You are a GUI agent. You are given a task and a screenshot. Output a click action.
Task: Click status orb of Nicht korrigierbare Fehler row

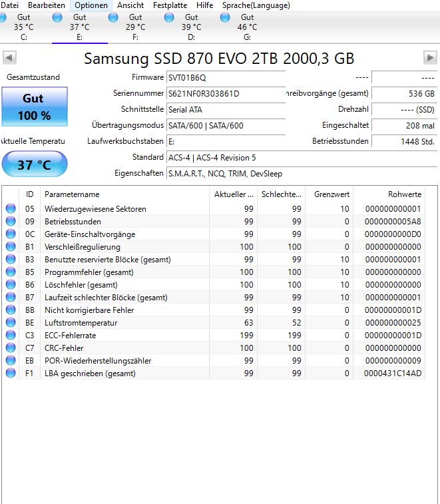click(x=11, y=310)
